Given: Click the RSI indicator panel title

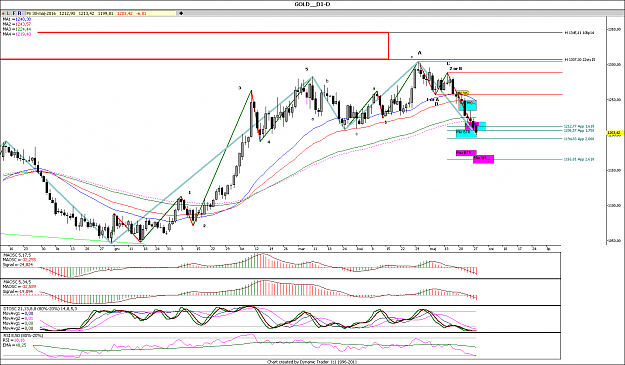Looking at the screenshot, I should [22, 336].
